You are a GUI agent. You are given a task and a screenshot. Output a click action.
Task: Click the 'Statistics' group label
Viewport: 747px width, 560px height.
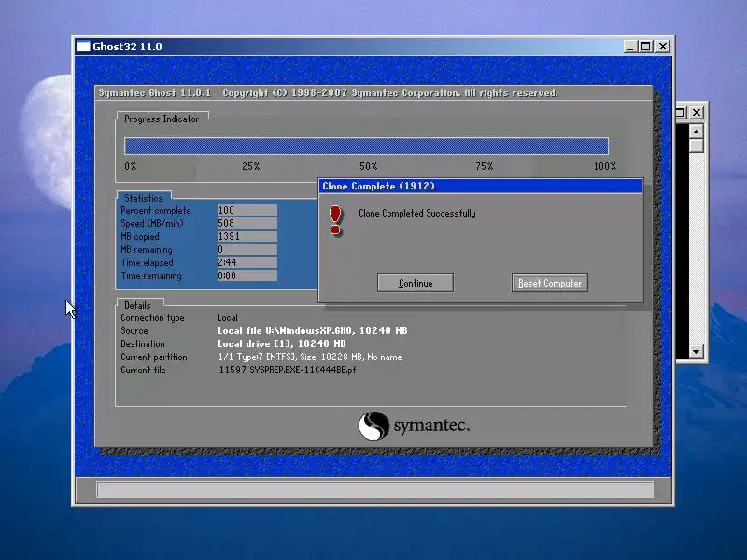pos(144,198)
